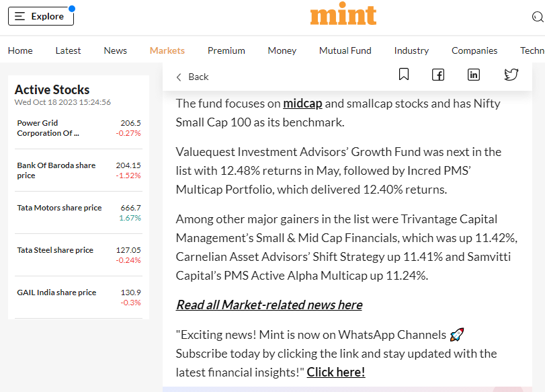
Task: Switch to the Mutual Fund tab
Action: point(345,50)
